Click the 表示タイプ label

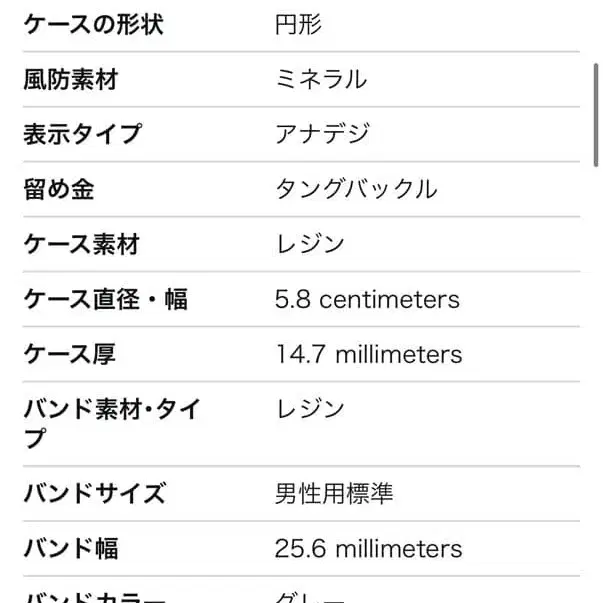(x=82, y=134)
